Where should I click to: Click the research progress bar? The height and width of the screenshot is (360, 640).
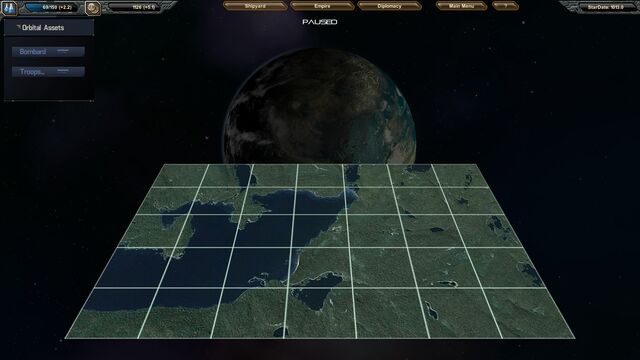[51, 7]
